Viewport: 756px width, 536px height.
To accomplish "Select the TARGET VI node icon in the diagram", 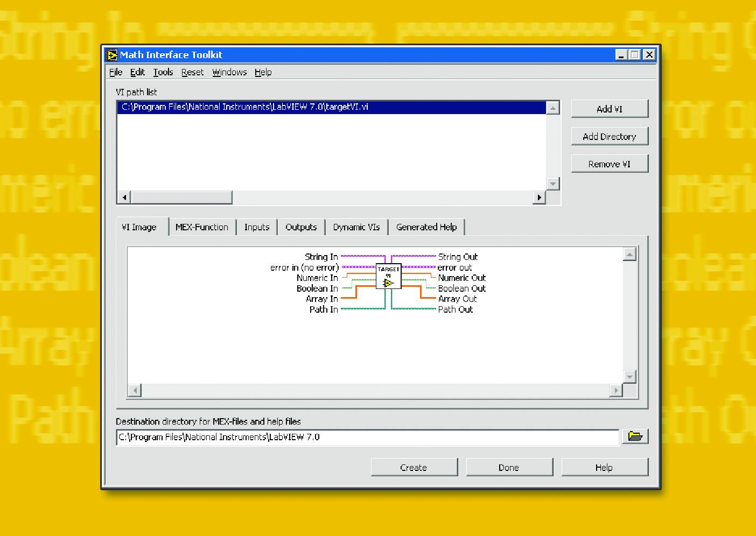I will [388, 276].
